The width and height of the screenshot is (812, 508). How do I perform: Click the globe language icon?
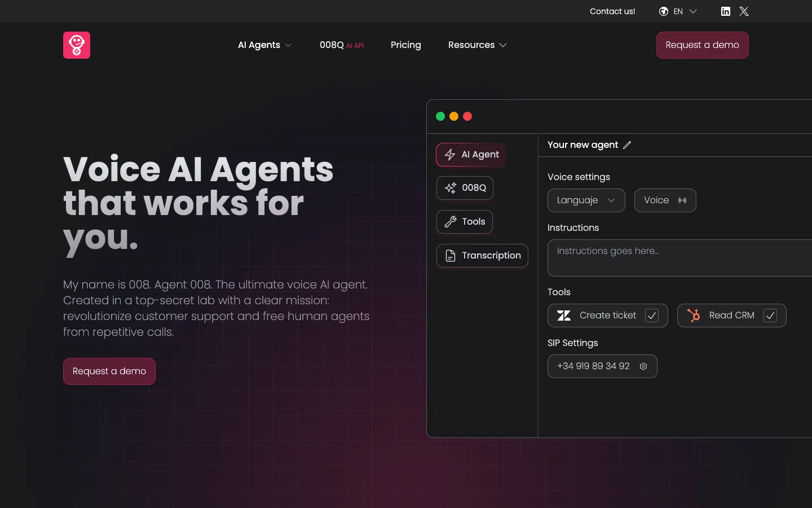[664, 11]
